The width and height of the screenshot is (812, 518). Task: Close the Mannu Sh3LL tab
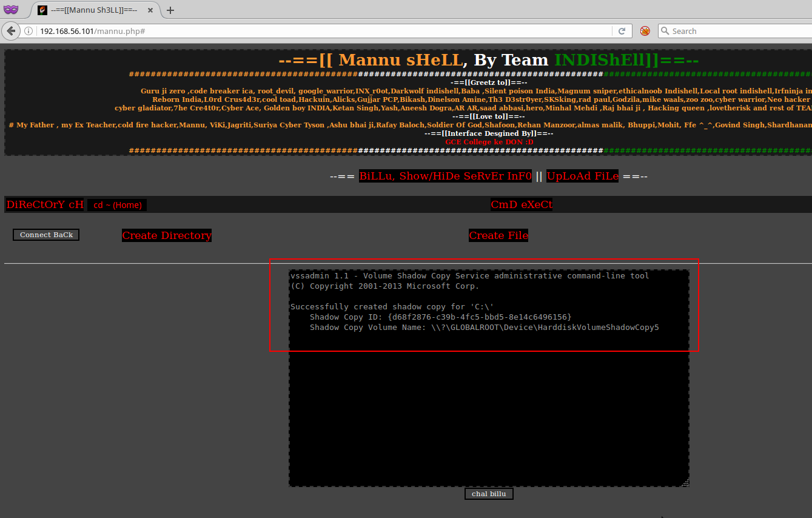pyautogui.click(x=150, y=10)
